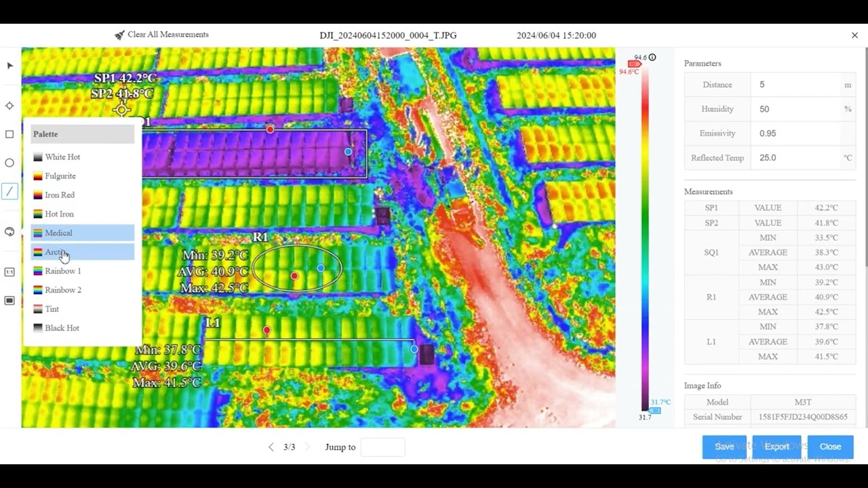This screenshot has height=488, width=868.
Task: Choose the Rainbow 2 palette
Action: point(83,289)
